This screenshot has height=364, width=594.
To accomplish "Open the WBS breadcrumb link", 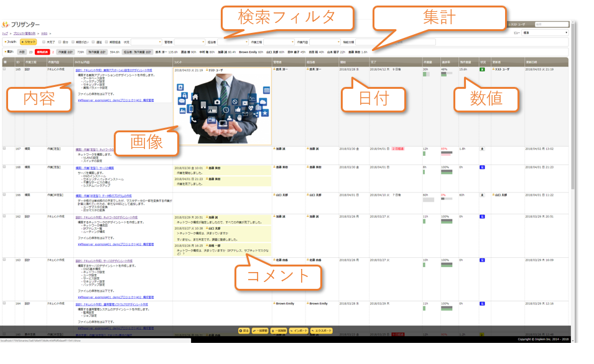I will click(x=45, y=32).
